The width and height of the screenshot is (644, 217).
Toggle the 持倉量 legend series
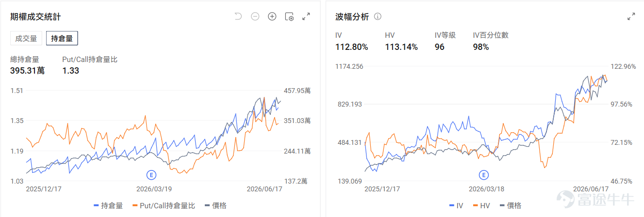(x=108, y=205)
